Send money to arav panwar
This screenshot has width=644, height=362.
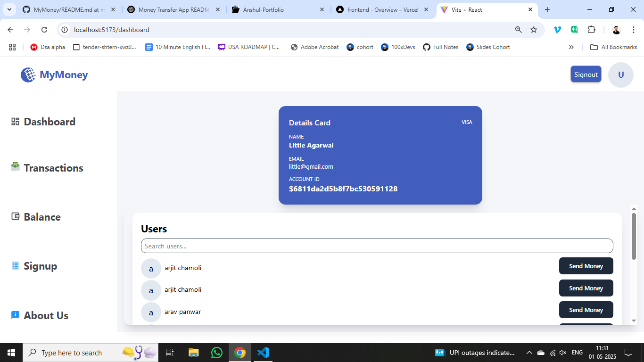coord(586,310)
